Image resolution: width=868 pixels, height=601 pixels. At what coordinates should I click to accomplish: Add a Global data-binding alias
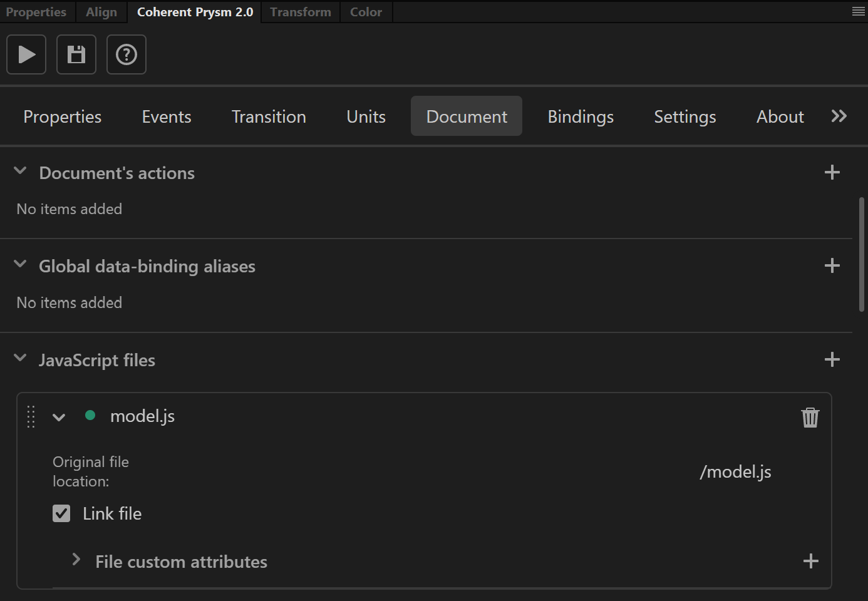coord(832,265)
